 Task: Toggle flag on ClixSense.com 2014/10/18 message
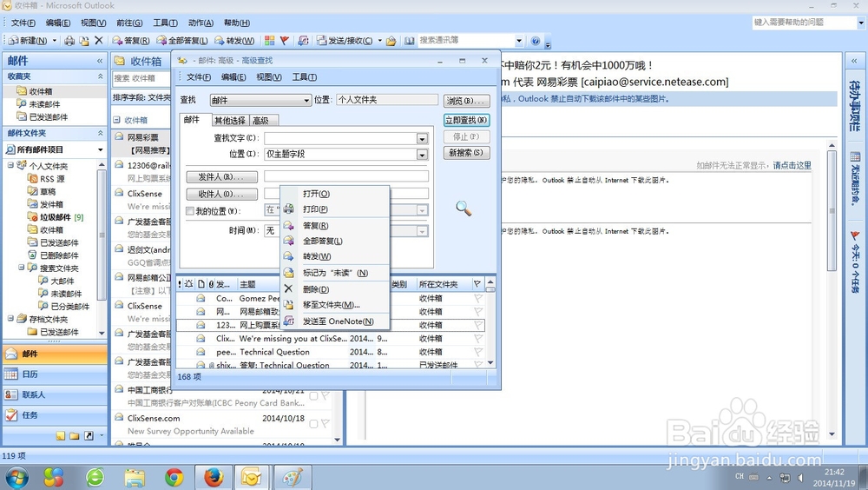pos(325,423)
